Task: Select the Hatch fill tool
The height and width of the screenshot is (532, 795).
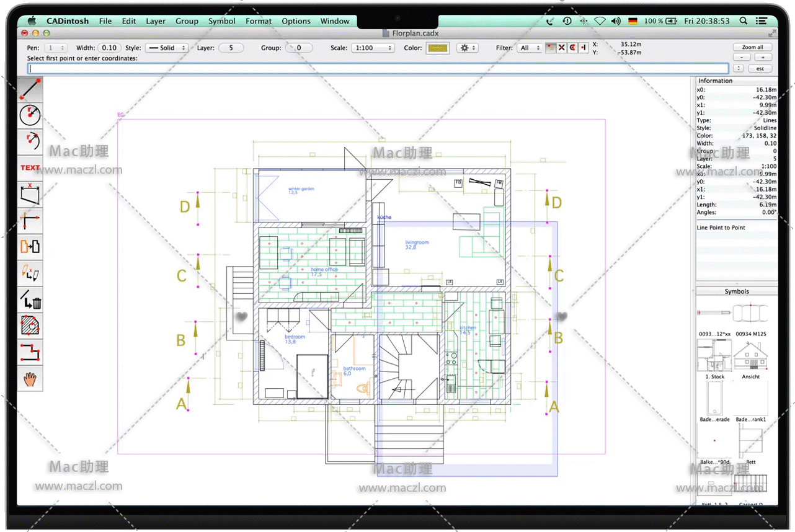Action: (x=30, y=326)
